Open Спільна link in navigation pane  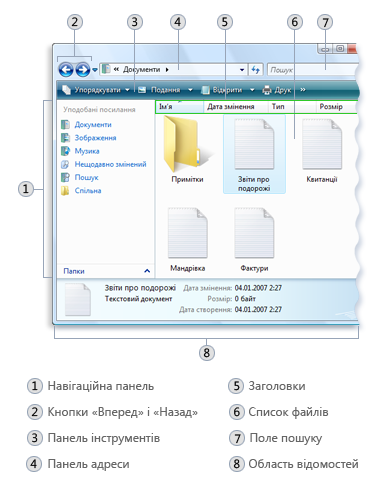point(88,191)
